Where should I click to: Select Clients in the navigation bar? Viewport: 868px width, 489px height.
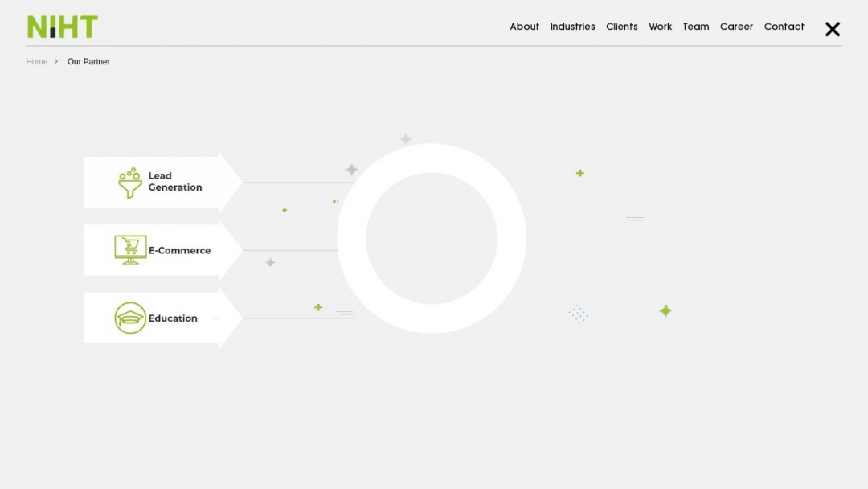coord(622,27)
